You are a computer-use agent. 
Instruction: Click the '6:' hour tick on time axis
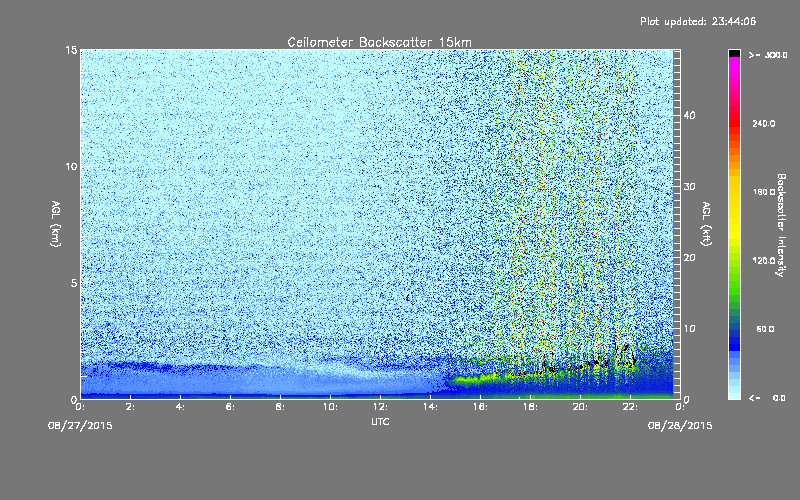point(230,407)
